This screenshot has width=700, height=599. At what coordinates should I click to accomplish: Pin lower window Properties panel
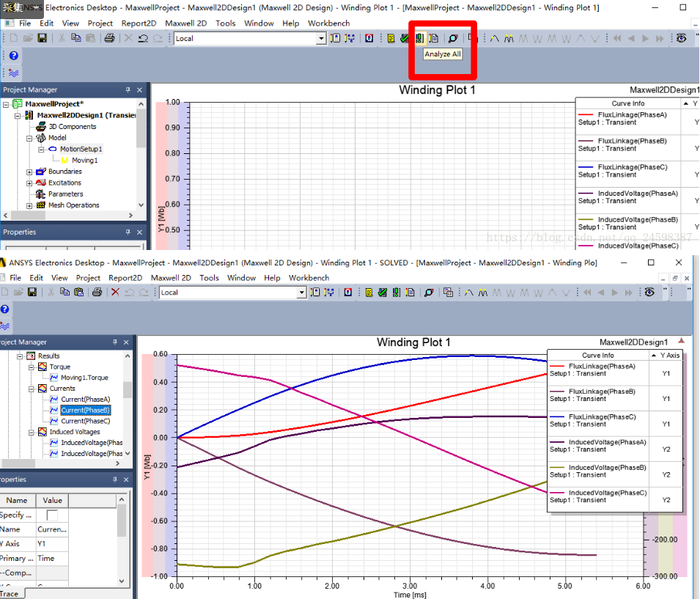pos(115,479)
